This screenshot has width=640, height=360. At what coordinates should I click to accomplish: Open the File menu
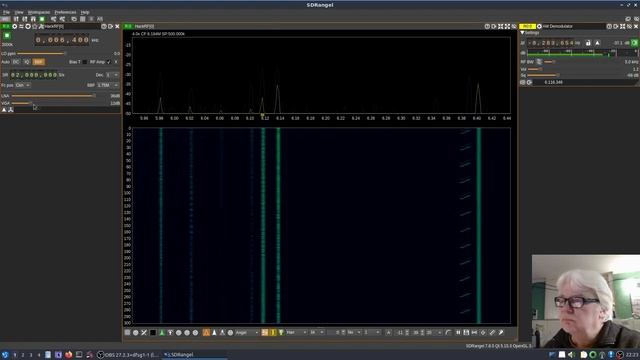click(6, 12)
